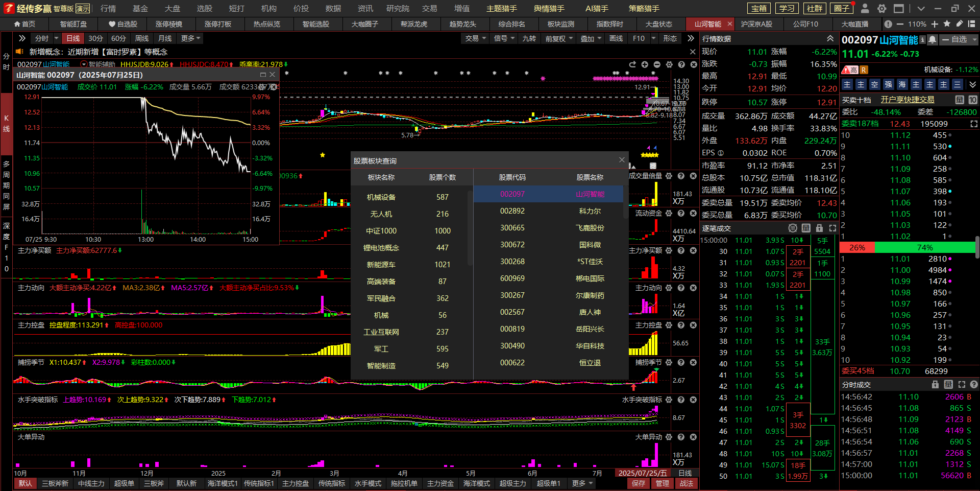
Task: Open settings gear in title bar
Action: [881, 8]
